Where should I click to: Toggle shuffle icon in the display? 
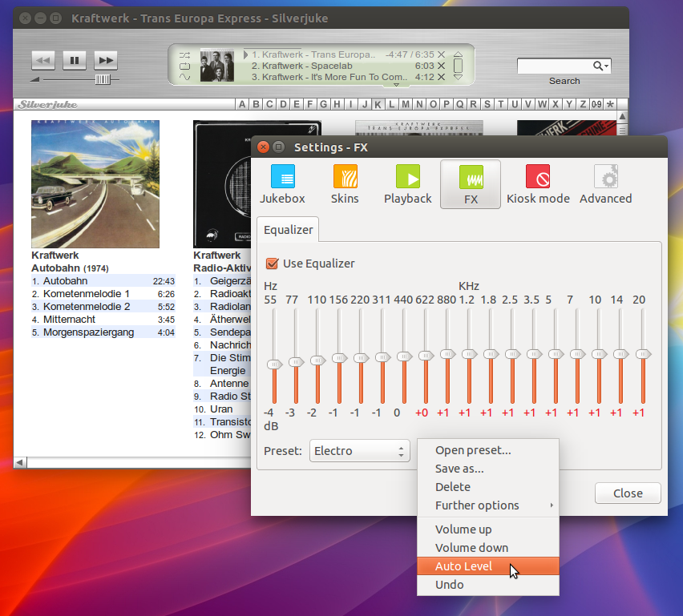185,54
